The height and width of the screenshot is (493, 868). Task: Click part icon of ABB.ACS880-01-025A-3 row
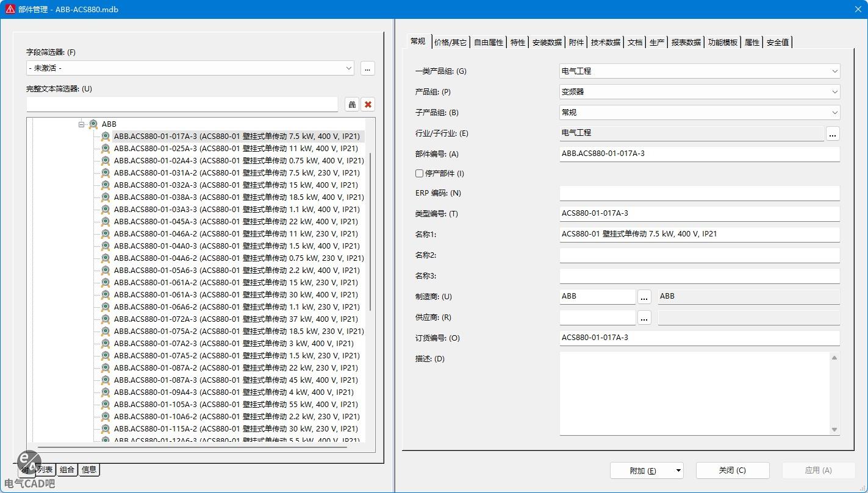(x=106, y=149)
